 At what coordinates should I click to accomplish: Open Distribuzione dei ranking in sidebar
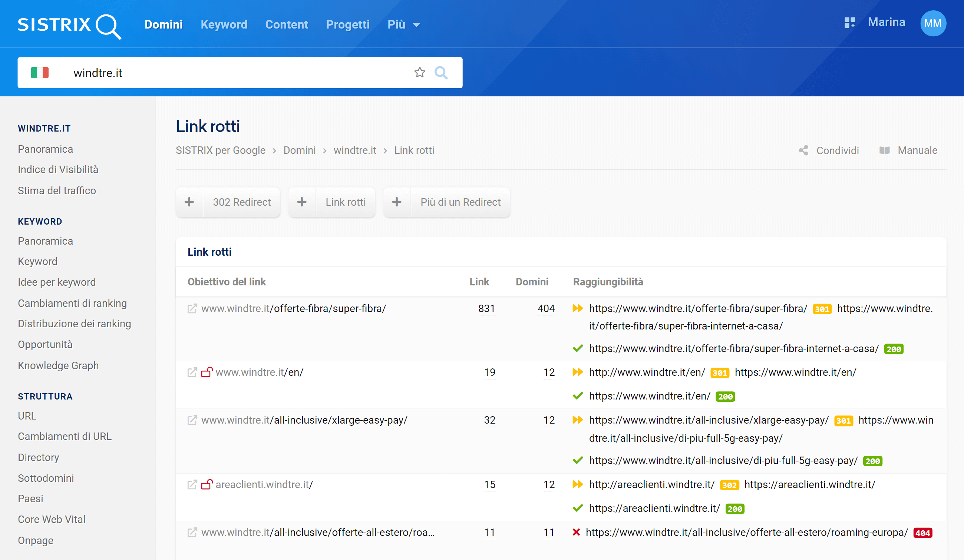[74, 324]
